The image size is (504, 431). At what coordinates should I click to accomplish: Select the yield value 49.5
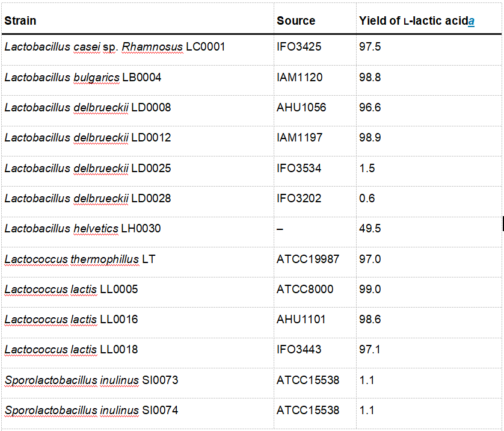[370, 229]
